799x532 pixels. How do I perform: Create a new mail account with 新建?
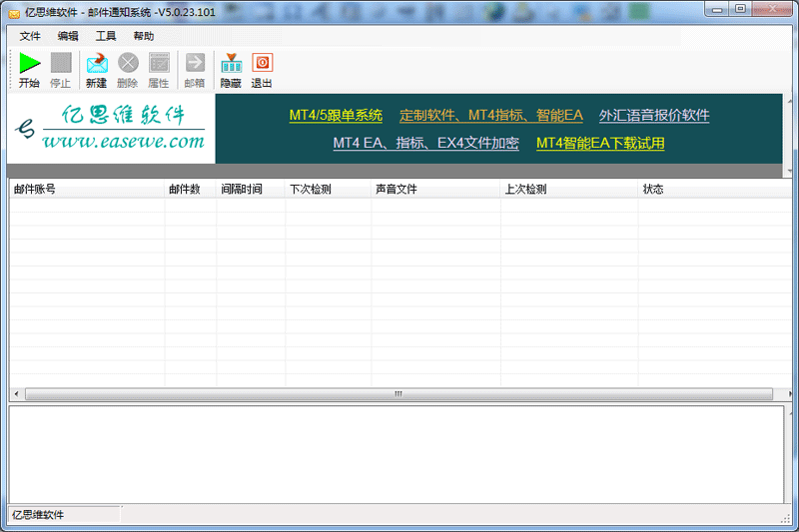97,63
